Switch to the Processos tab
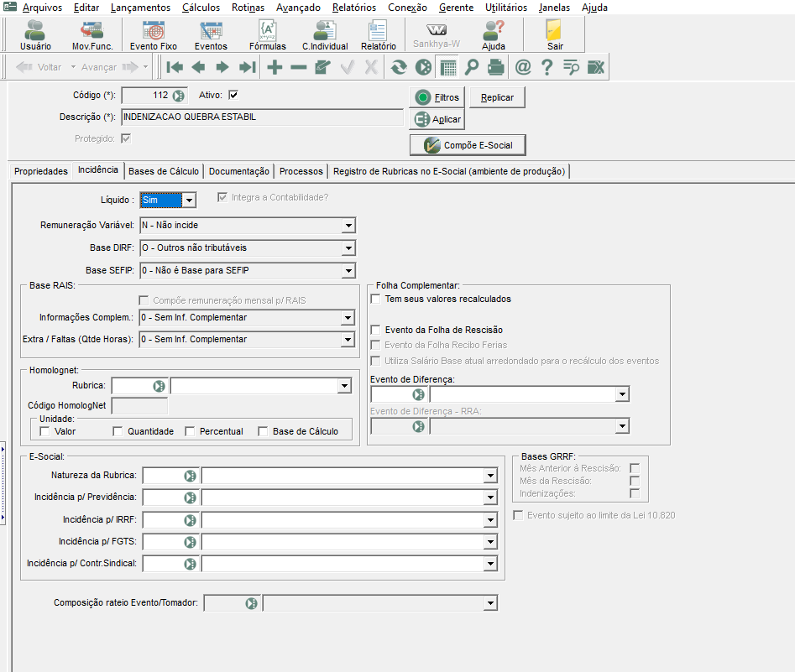 [x=301, y=171]
